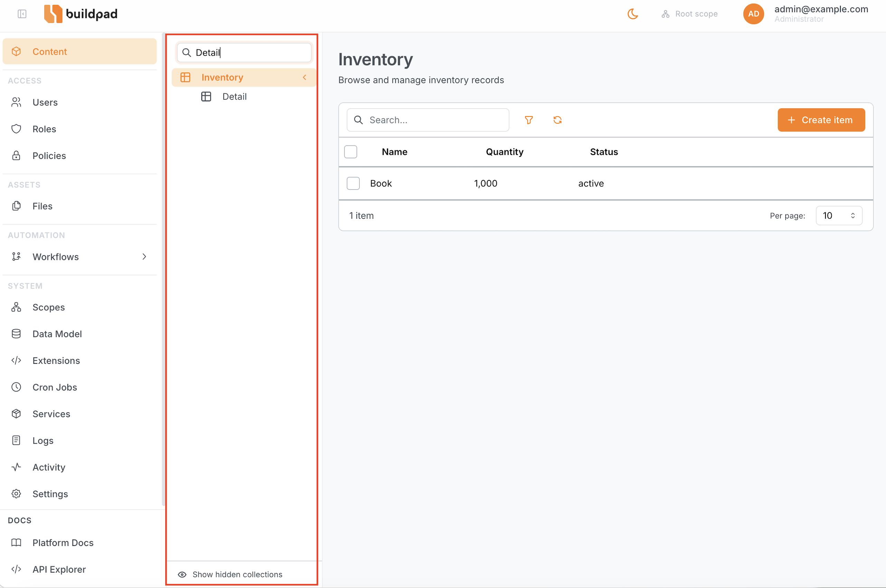Sort by Status column header
Image resolution: width=886 pixels, height=588 pixels.
[x=604, y=152]
